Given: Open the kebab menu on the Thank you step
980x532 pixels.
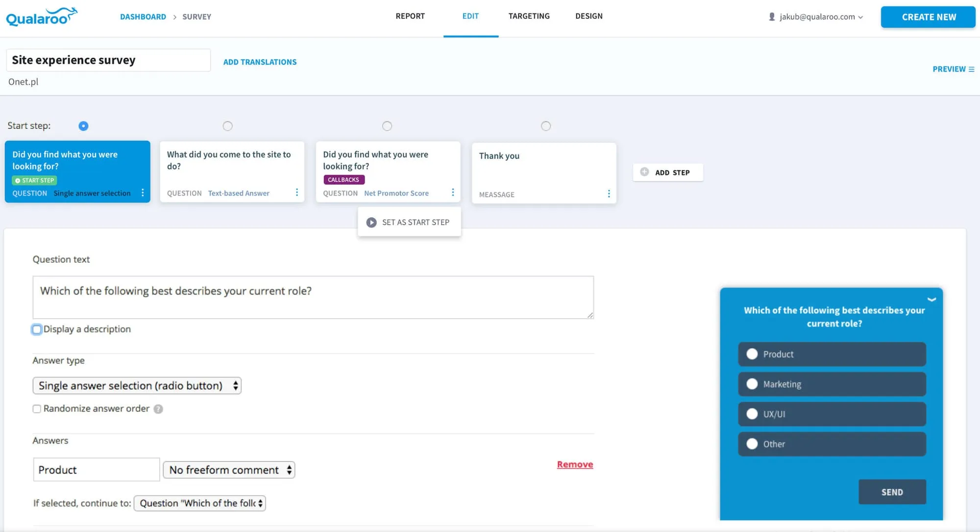Looking at the screenshot, I should tap(609, 194).
